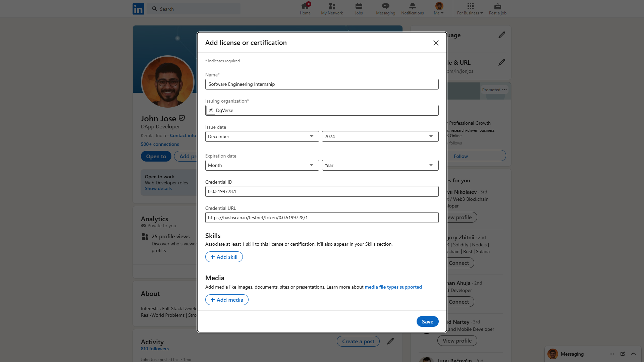Click the Add media button
644x362 pixels.
point(227,300)
